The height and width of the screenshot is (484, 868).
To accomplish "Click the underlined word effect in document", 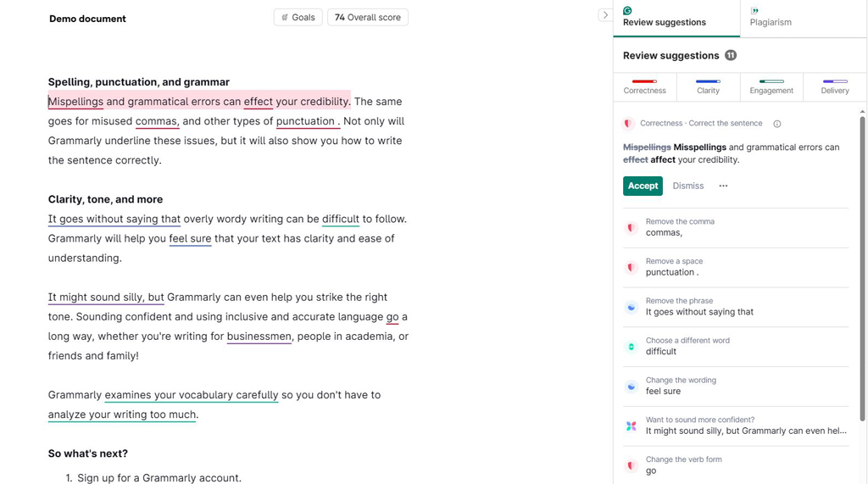I will click(x=259, y=102).
